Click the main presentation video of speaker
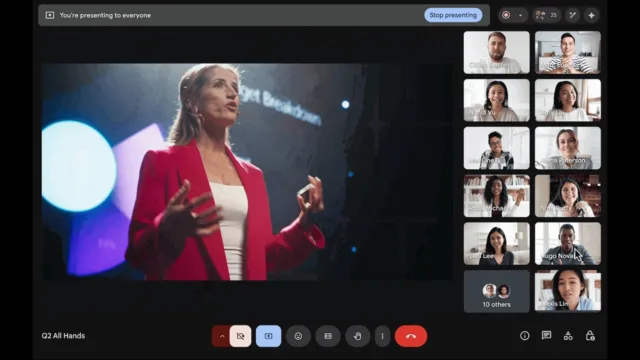This screenshot has width=640, height=360. click(247, 171)
